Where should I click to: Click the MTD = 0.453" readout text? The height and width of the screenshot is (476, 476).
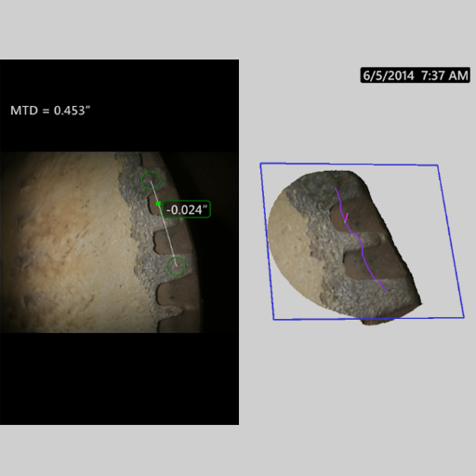[x=50, y=111]
